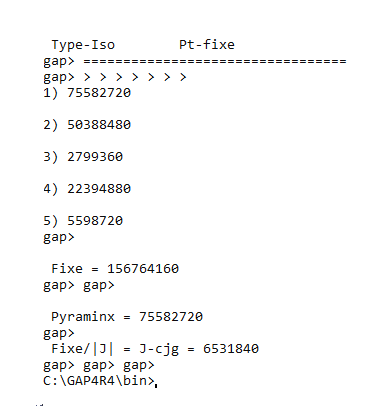374x406 pixels.
Task: Select the number 75582720 on line 1
Action: pos(99,93)
